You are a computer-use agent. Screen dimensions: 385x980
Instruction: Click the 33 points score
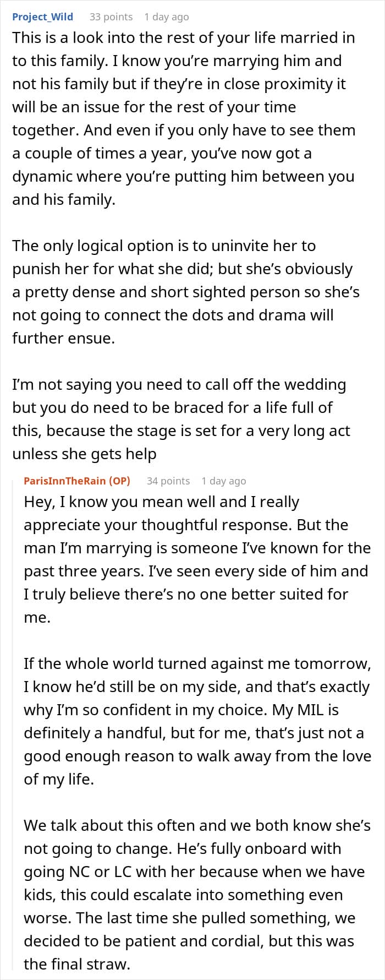pos(111,17)
